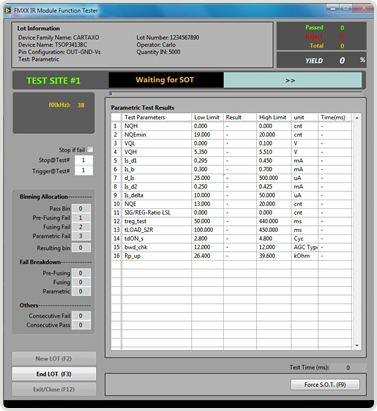Screen dimensions: 377x411
Task: Select the Rp_up row in results table
Action: (231, 256)
